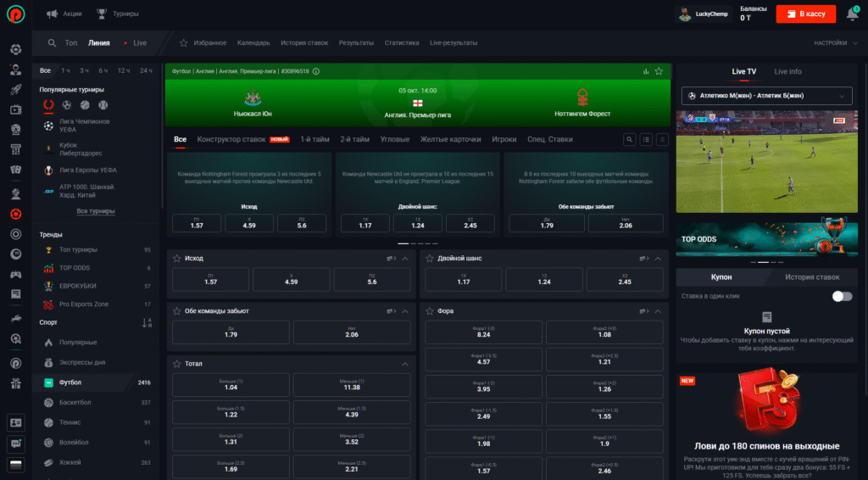Screen dimensions: 868x480
Task: Open Все турниры link
Action: tap(96, 211)
